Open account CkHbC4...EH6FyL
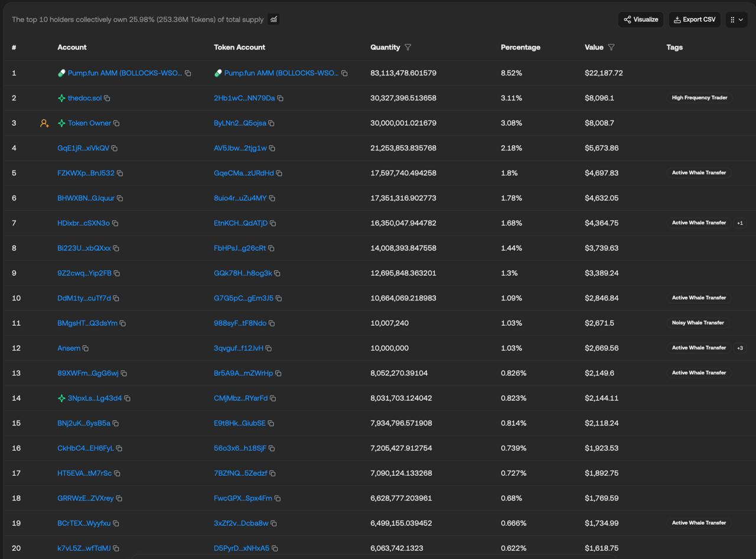The width and height of the screenshot is (756, 559). pyautogui.click(x=86, y=449)
